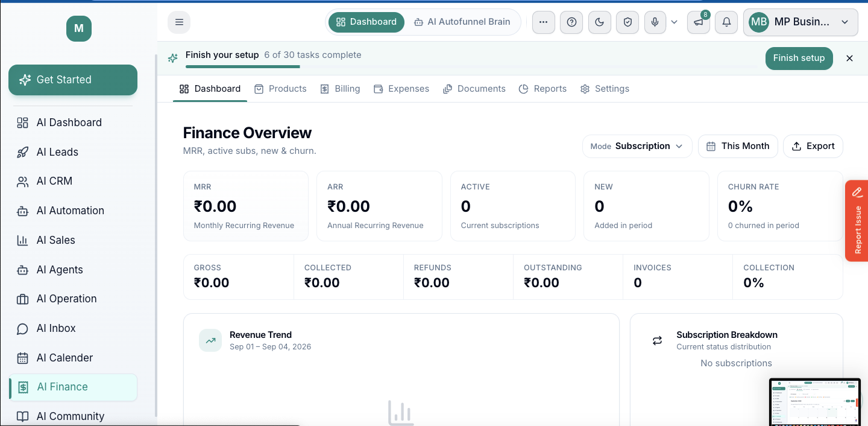Open AI Operation in sidebar

73,299
